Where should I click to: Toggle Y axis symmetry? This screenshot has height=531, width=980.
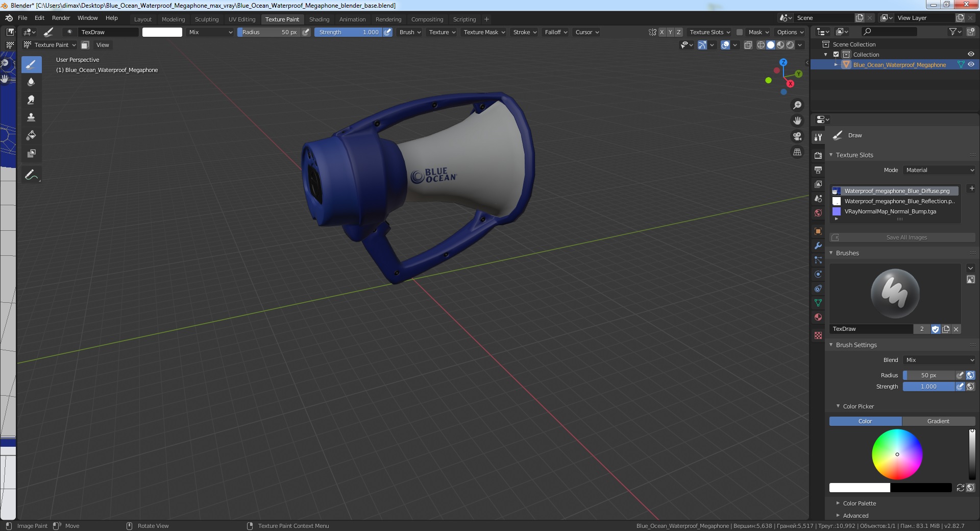(x=670, y=32)
